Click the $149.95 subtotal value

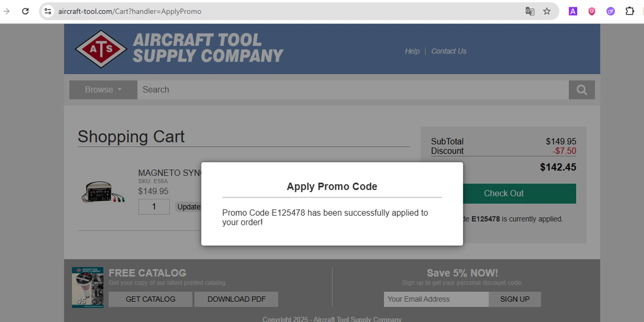561,141
